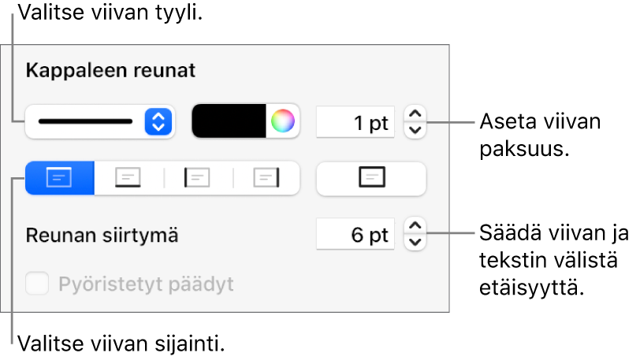This screenshot has height=364, width=640.
Task: Click the "Valitse viivan tyyli" callout text
Action: point(115,14)
